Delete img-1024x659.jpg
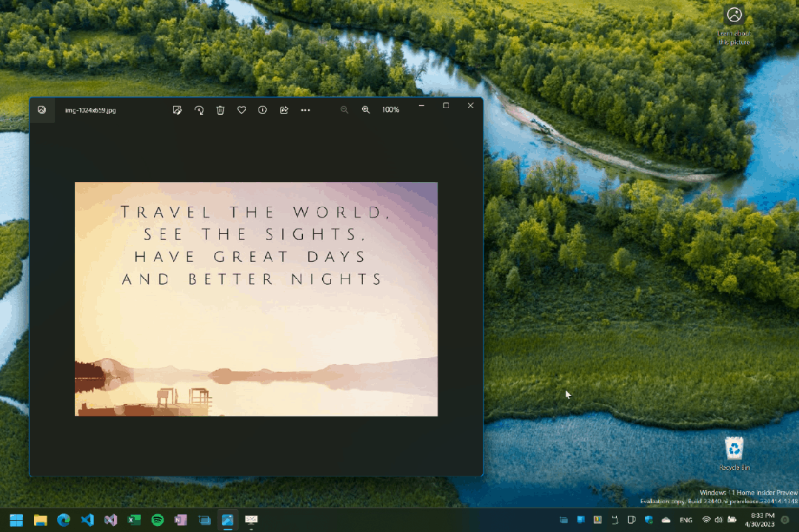 [220, 110]
